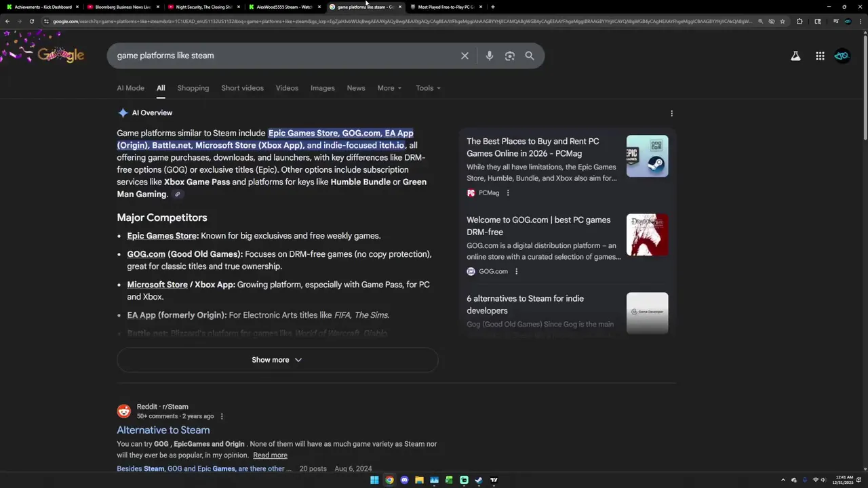Select the All results tab
Viewport: 868px width, 488px height.
161,88
